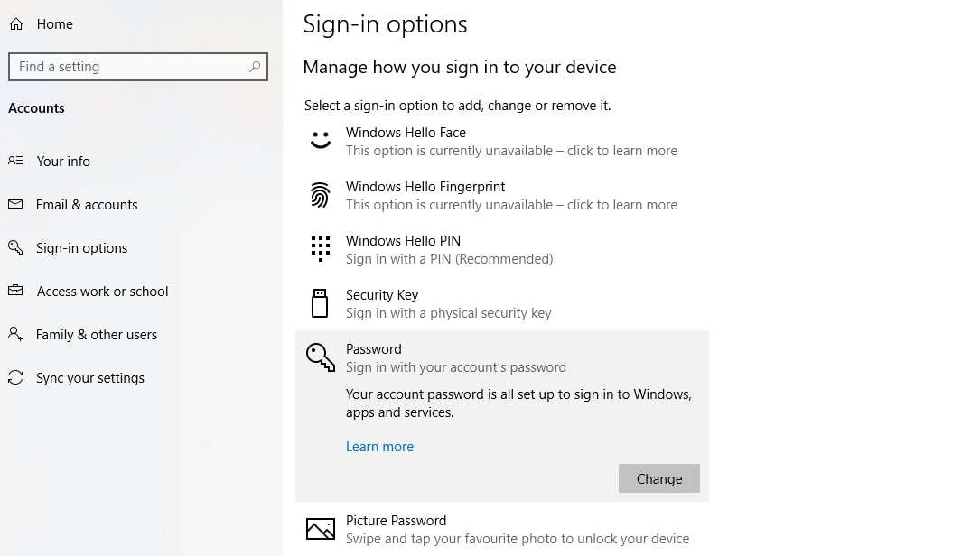Click the Password key icon
Viewport: 980px width, 556px height.
[321, 357]
